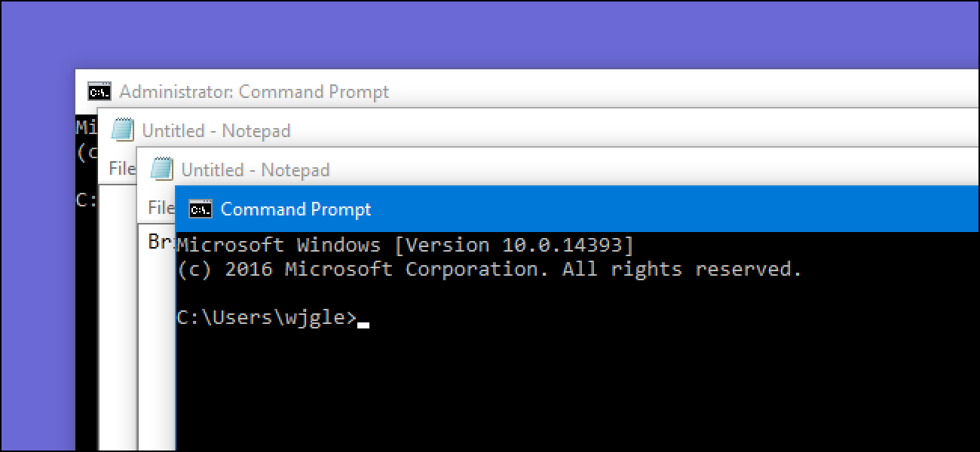Click the Microsoft Windows version text line
The image size is (980, 452).
coord(405,246)
